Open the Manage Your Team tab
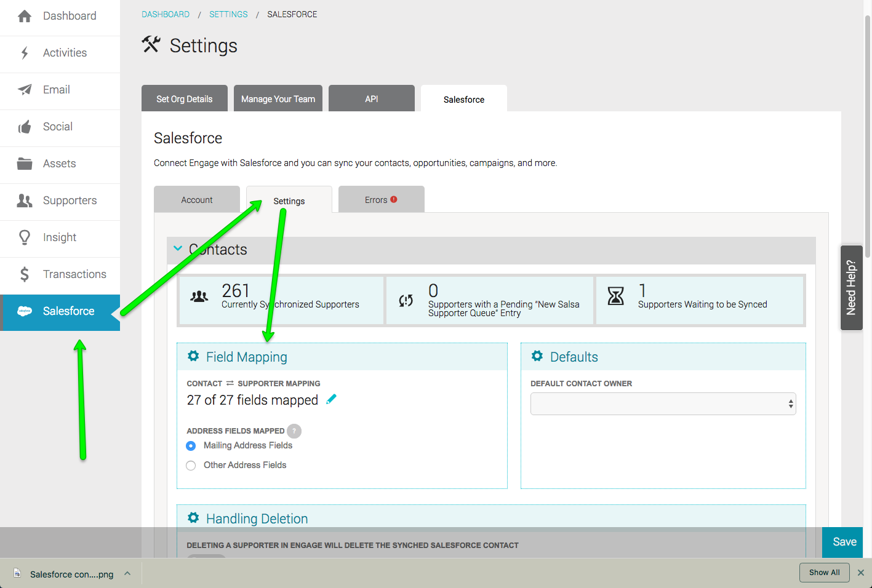The width and height of the screenshot is (872, 588). [278, 98]
